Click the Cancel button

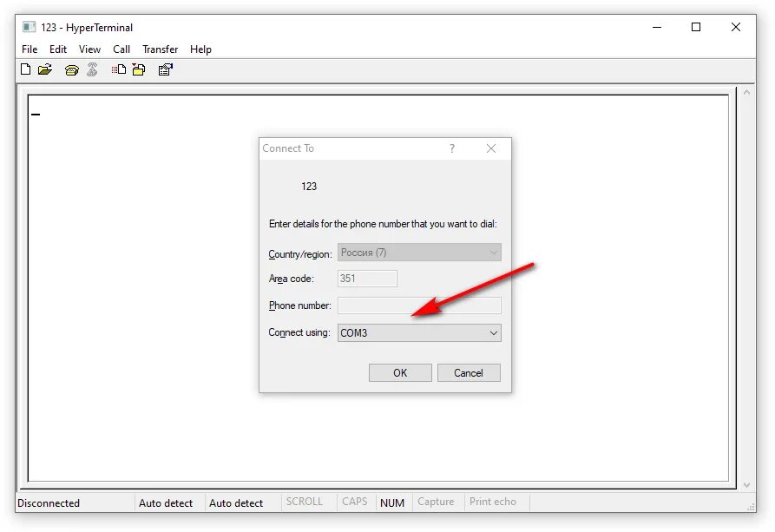pyautogui.click(x=469, y=373)
